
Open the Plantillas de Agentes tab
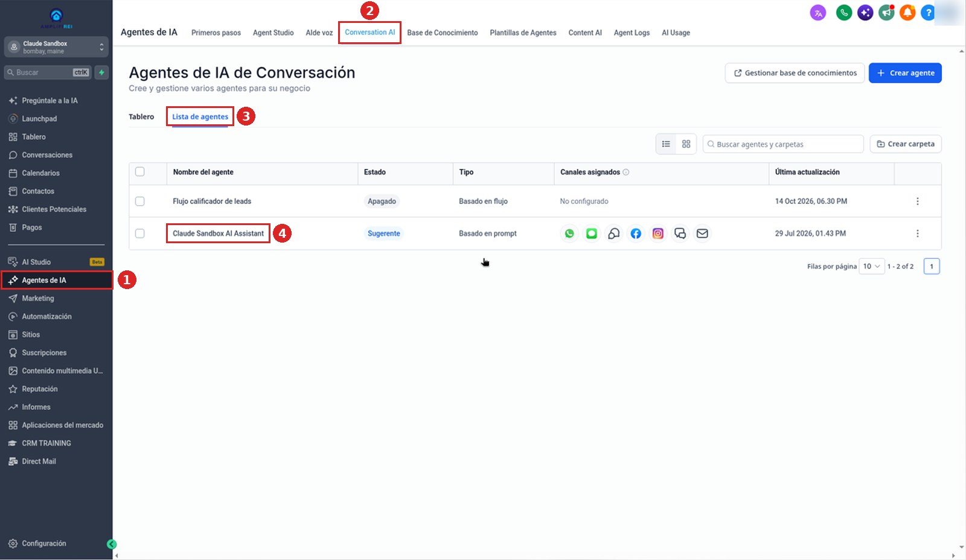coord(523,33)
